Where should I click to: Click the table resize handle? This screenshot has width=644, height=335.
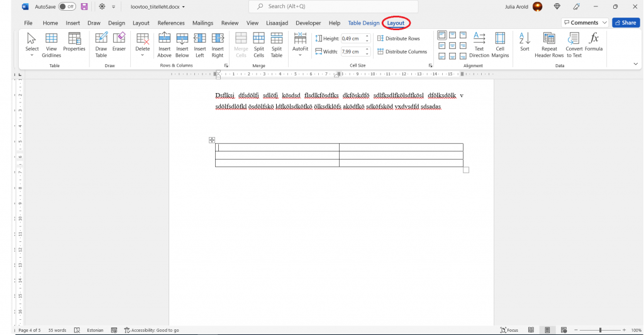coord(466,170)
